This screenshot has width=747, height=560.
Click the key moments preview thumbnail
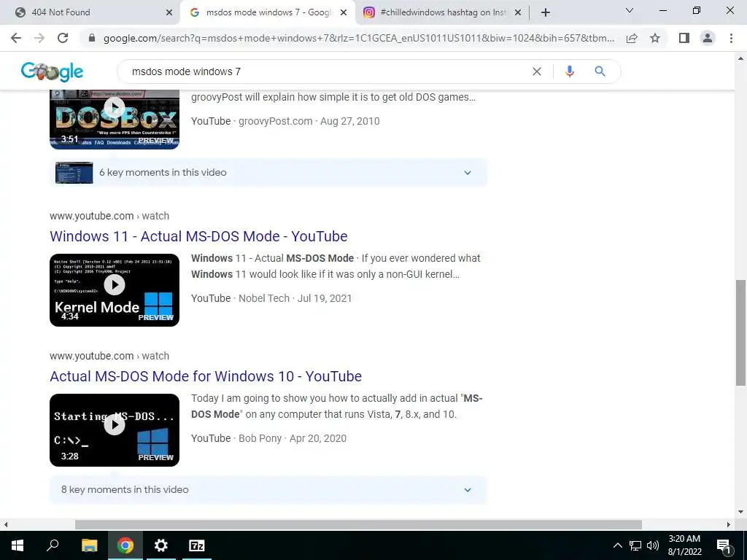coord(74,172)
